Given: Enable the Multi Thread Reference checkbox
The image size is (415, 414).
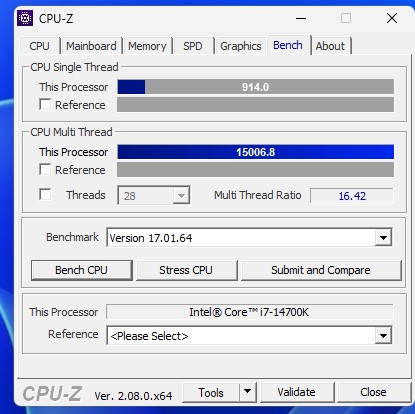Looking at the screenshot, I should tap(45, 169).
